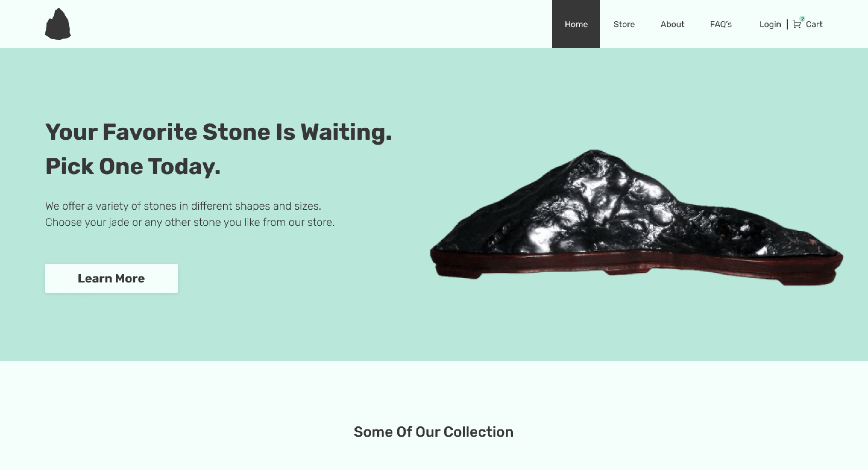
Task: Click the divider between Login and Cart
Action: pyautogui.click(x=787, y=24)
